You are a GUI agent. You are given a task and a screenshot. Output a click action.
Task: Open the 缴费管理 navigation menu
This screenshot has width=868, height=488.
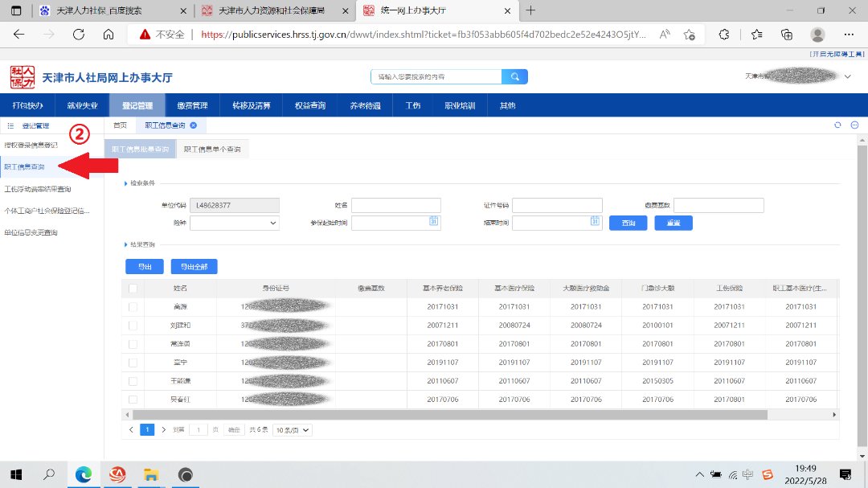(192, 105)
